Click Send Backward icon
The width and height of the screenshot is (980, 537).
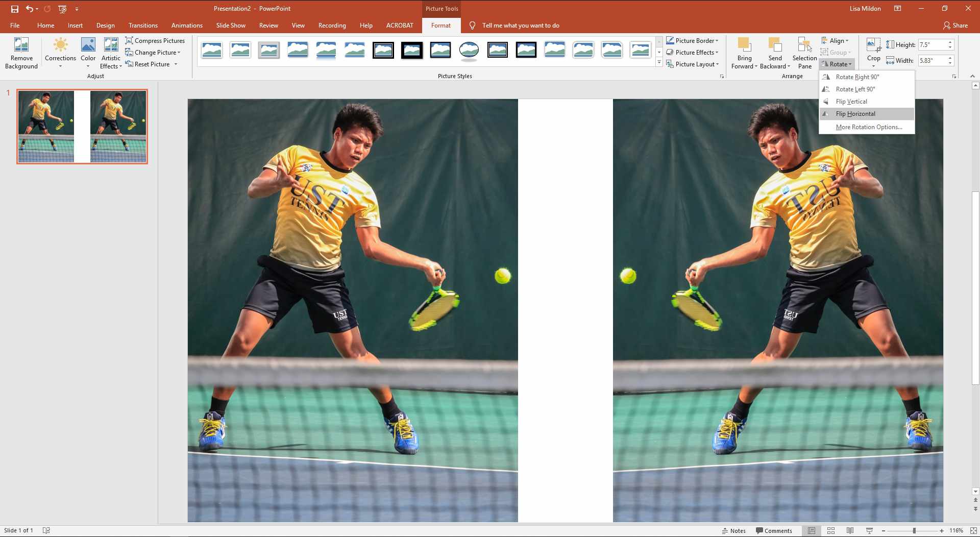click(x=775, y=45)
